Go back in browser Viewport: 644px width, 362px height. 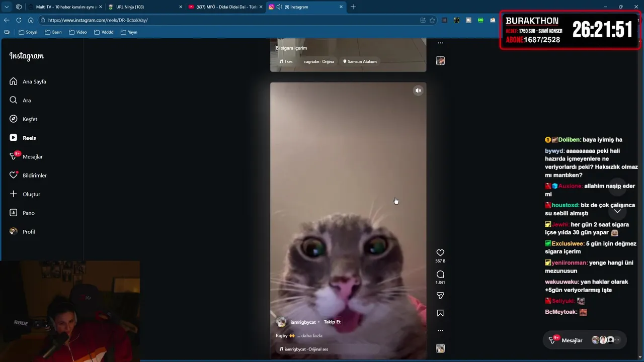tap(7, 20)
